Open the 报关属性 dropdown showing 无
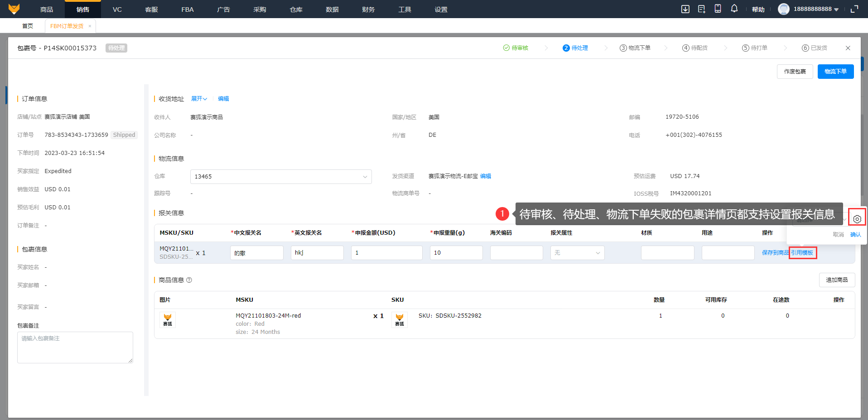Screen dimensions: 868x420 [x=577, y=253]
